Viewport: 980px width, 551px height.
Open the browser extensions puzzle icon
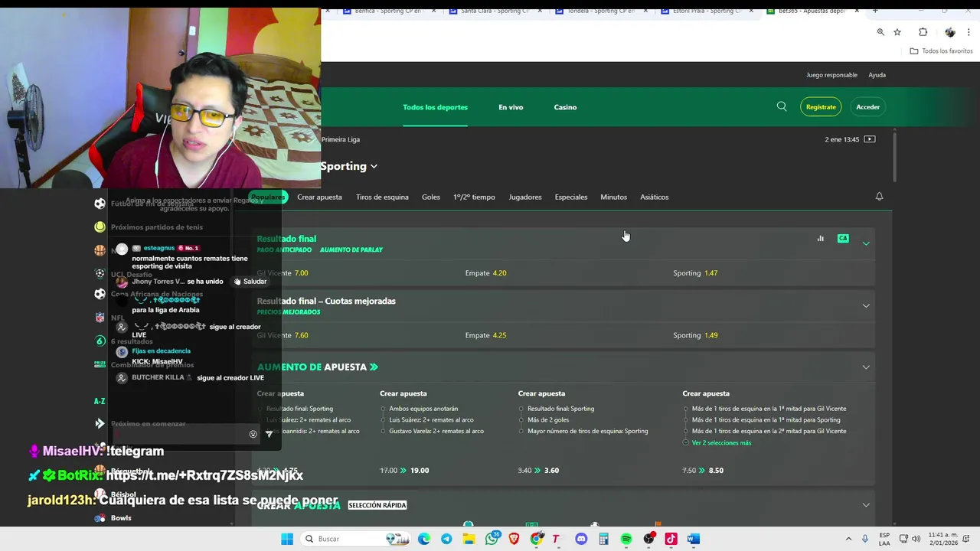coord(923,32)
